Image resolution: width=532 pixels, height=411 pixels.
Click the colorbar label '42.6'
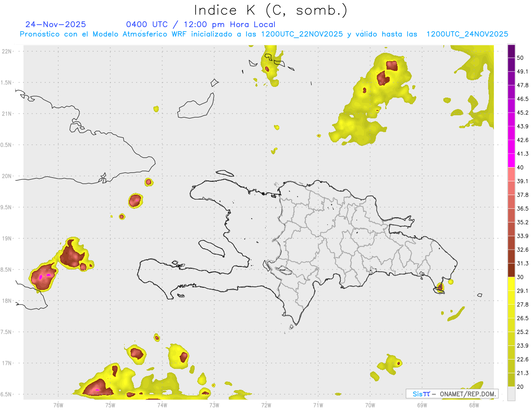[523, 140]
